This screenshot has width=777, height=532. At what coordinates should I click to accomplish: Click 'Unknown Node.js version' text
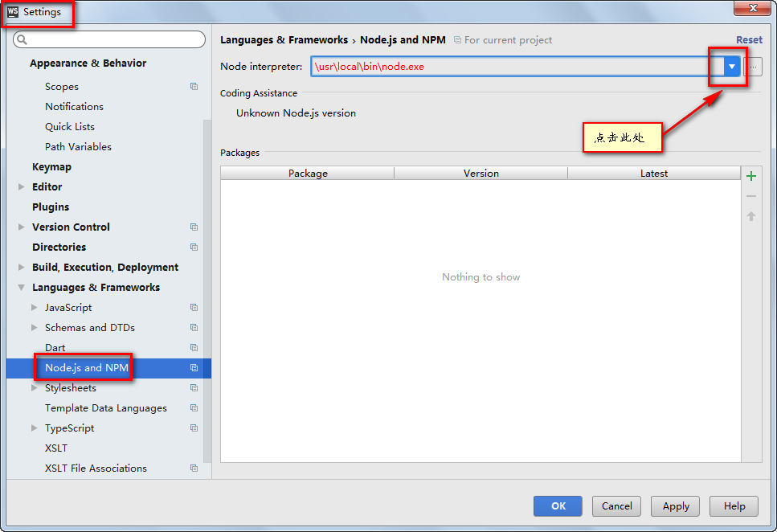296,113
